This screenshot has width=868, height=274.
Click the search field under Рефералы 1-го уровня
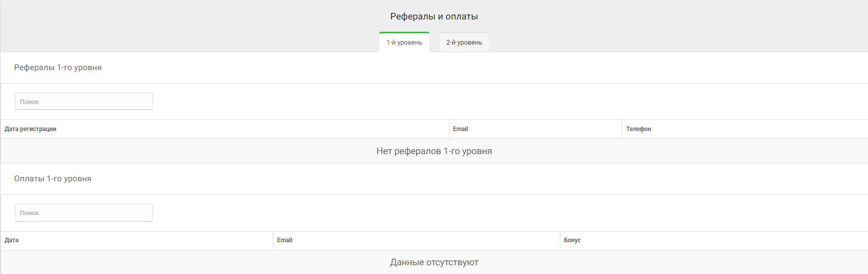[84, 101]
